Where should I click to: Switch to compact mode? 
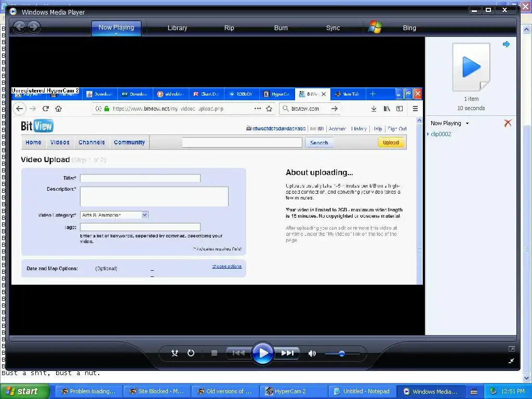[x=511, y=361]
